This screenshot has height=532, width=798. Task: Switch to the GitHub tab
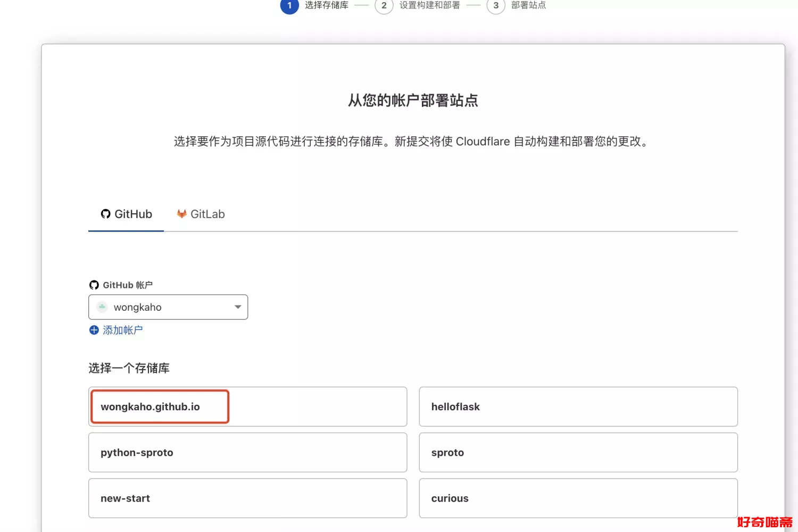[127, 214]
